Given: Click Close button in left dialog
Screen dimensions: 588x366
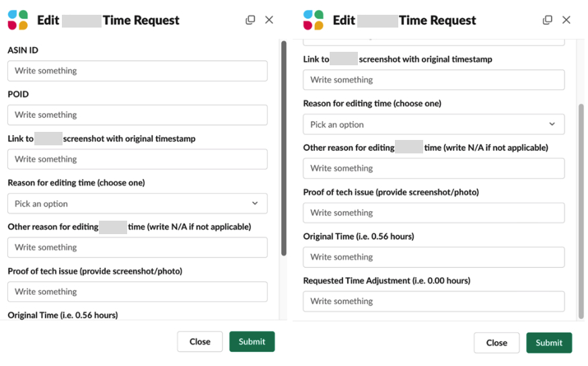Looking at the screenshot, I should click(x=200, y=341).
